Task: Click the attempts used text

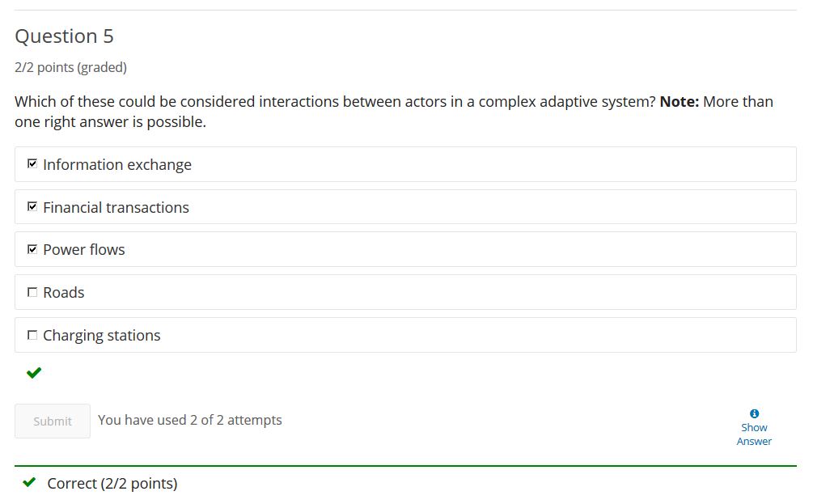Action: click(190, 420)
